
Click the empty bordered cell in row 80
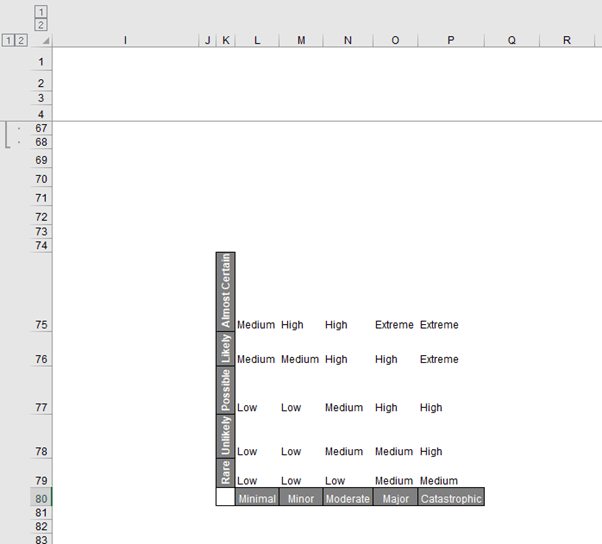225,497
